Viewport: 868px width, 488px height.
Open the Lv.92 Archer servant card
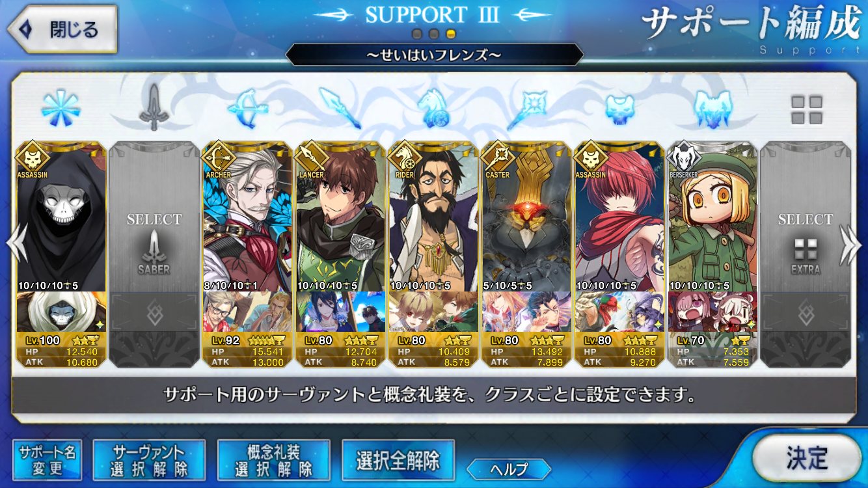click(247, 254)
